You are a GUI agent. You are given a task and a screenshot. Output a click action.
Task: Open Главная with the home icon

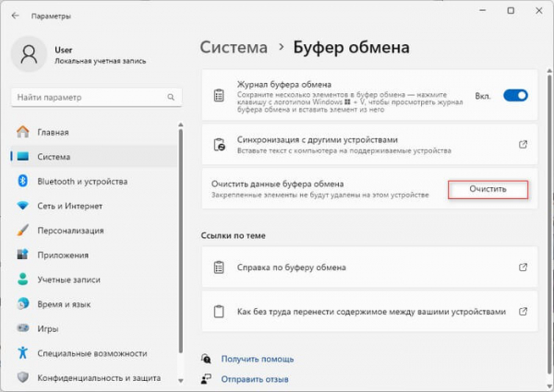tap(23, 132)
